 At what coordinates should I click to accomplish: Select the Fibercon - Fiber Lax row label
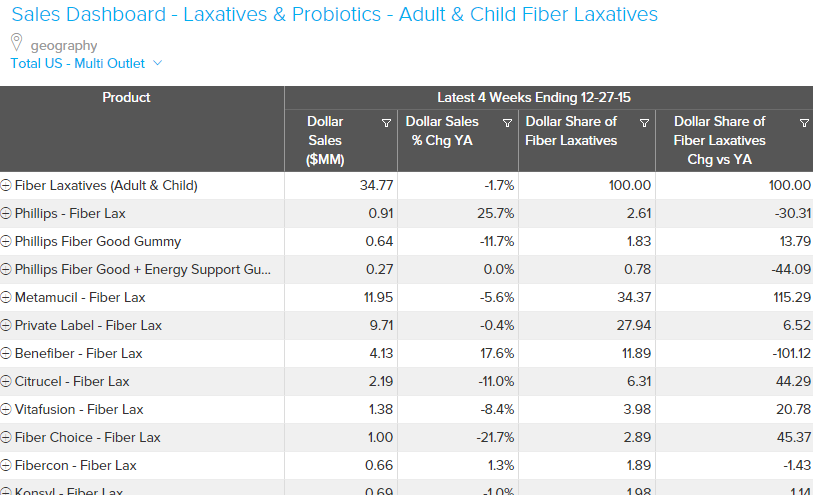click(x=75, y=466)
